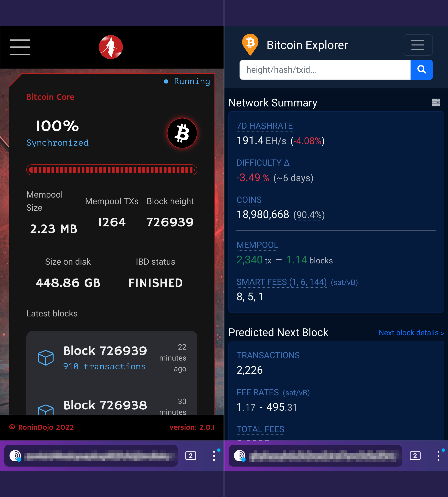Click the 1264 mempool TXs value
This screenshot has height=497, width=448.
112,222
